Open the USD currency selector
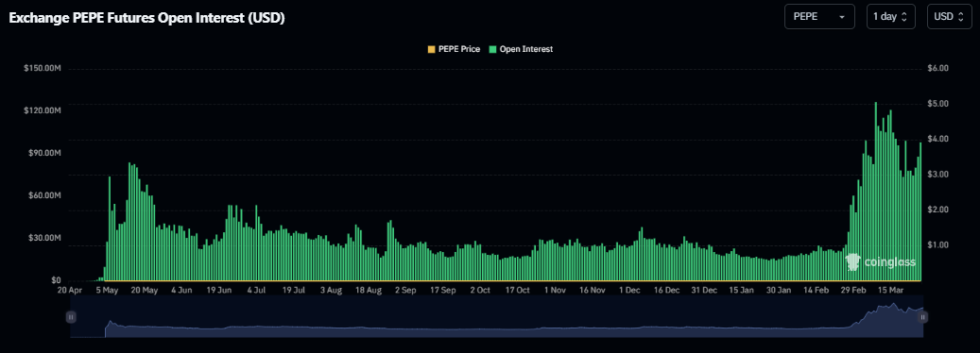 coord(950,17)
